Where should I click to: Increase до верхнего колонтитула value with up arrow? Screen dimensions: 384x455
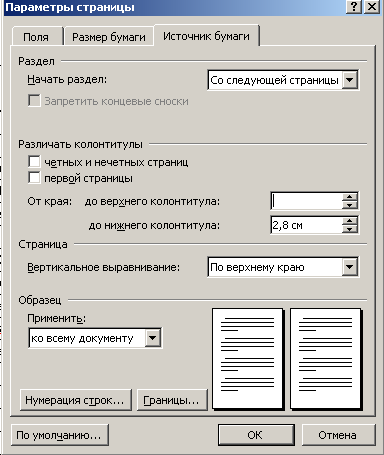tap(350, 197)
